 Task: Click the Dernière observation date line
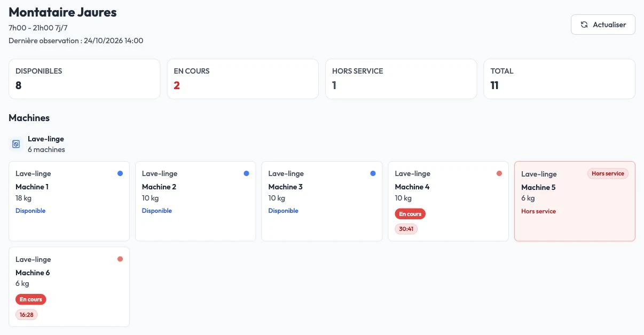pyautogui.click(x=76, y=41)
